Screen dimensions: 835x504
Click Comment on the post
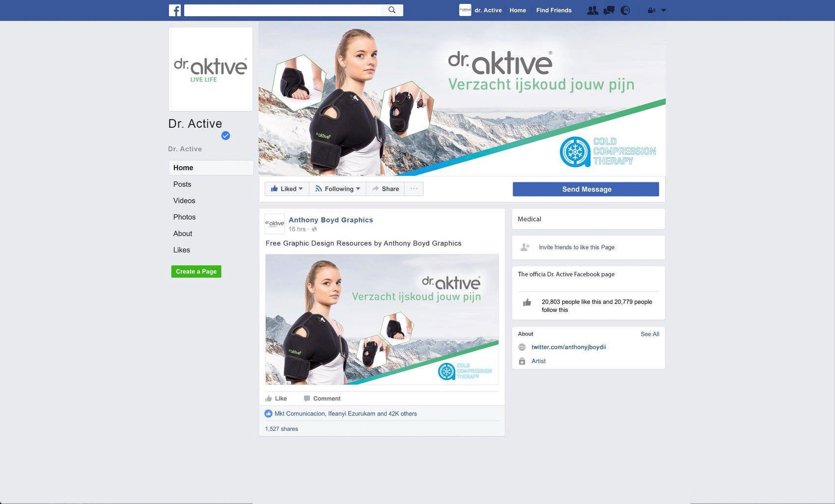tap(322, 398)
